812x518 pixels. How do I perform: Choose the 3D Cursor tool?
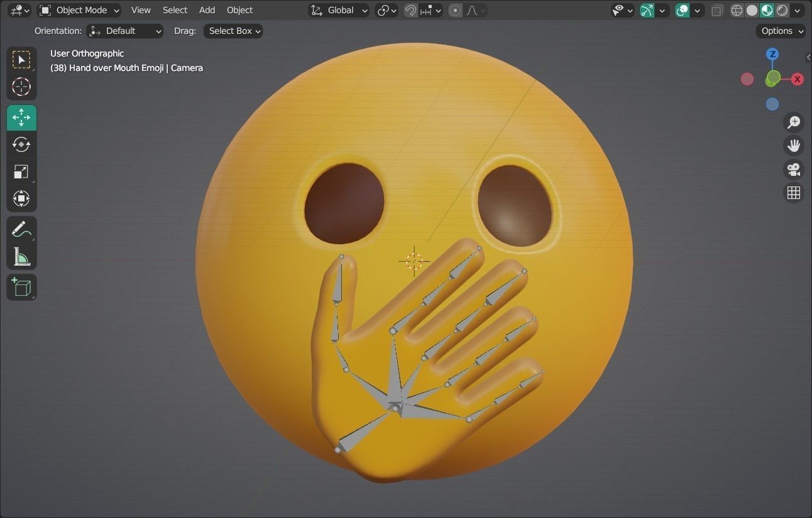click(21, 87)
